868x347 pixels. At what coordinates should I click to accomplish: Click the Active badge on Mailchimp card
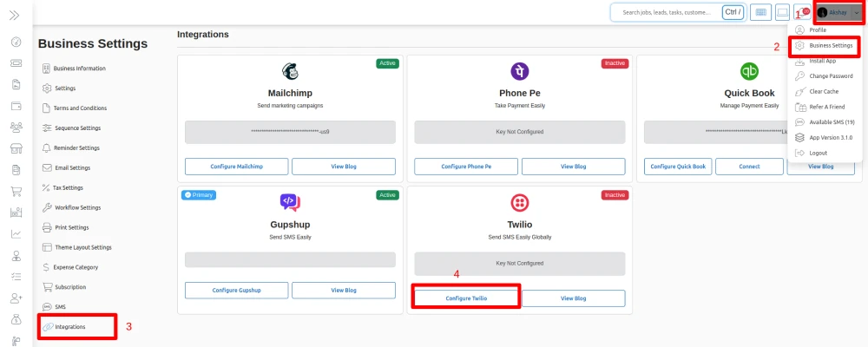click(x=387, y=63)
